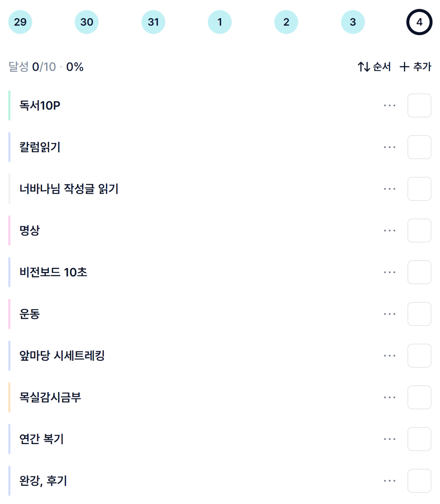
Task: Open more options for 운동
Action: [x=390, y=314]
